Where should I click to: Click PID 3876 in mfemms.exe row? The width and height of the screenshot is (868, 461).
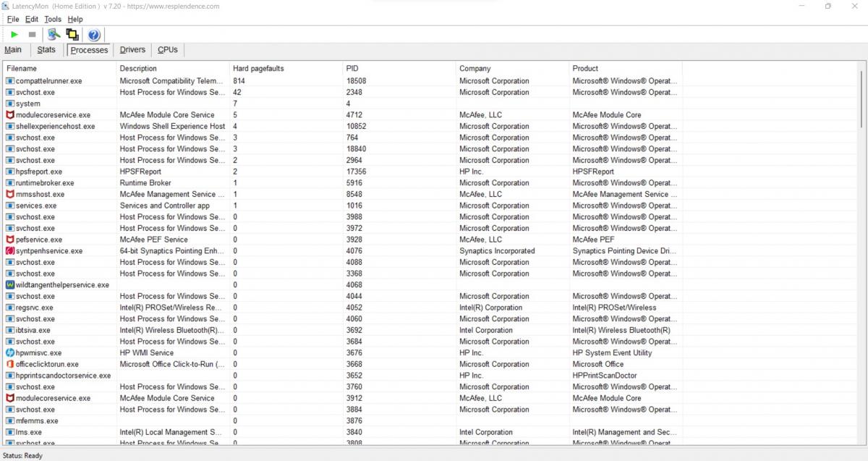354,420
